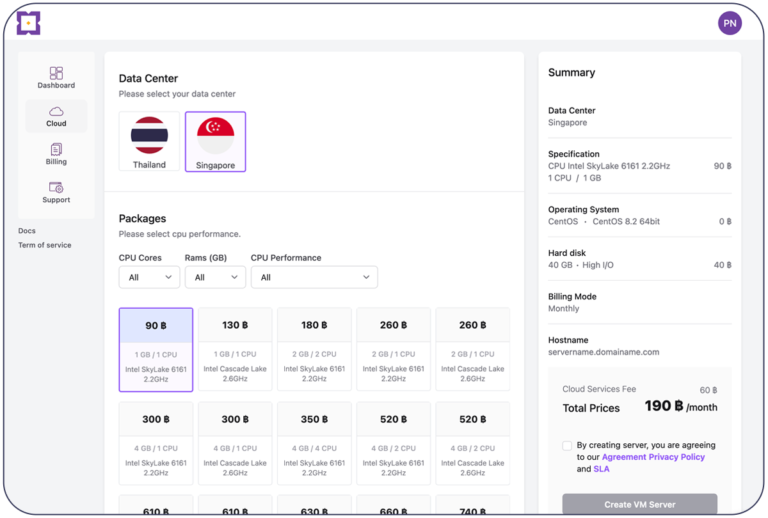
Task: Open the Rams (GB) dropdown
Action: (215, 277)
